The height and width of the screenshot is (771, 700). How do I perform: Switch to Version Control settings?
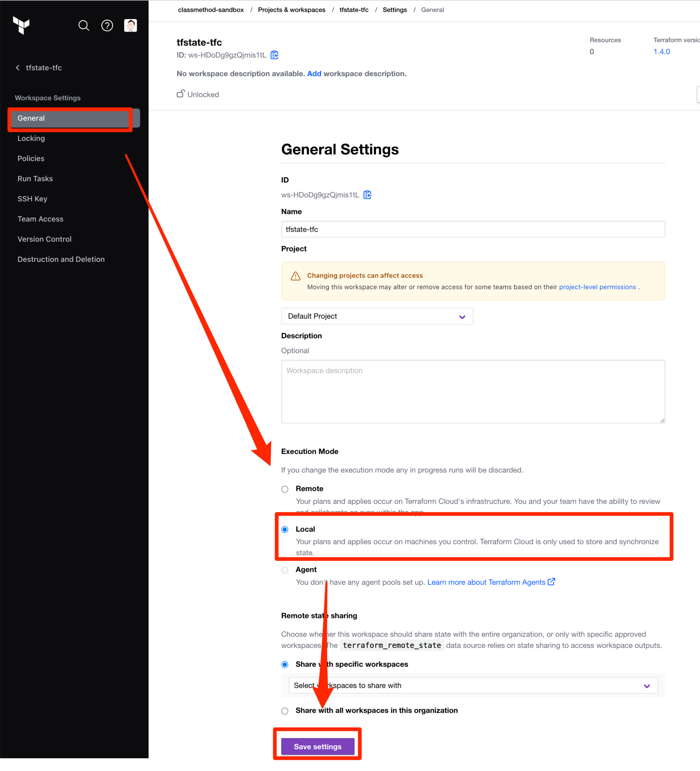coord(44,239)
